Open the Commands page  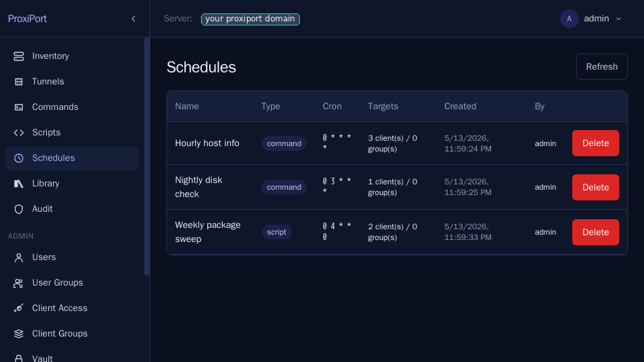tap(72, 107)
